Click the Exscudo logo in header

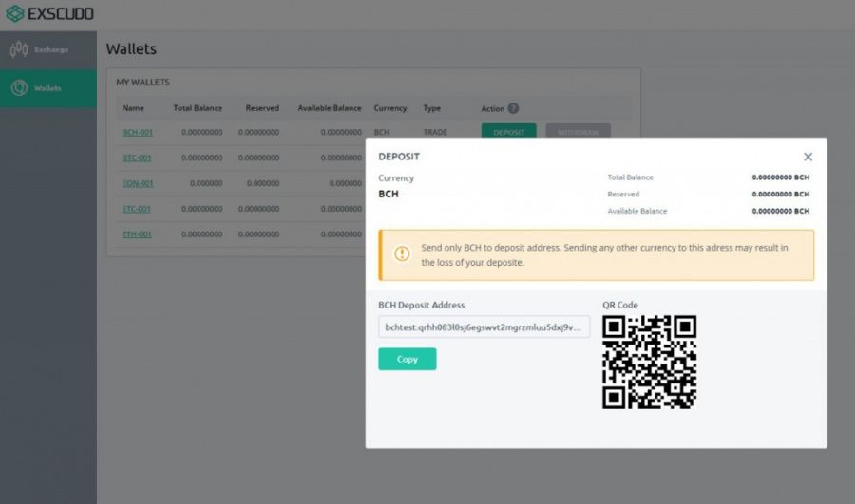tap(49, 13)
